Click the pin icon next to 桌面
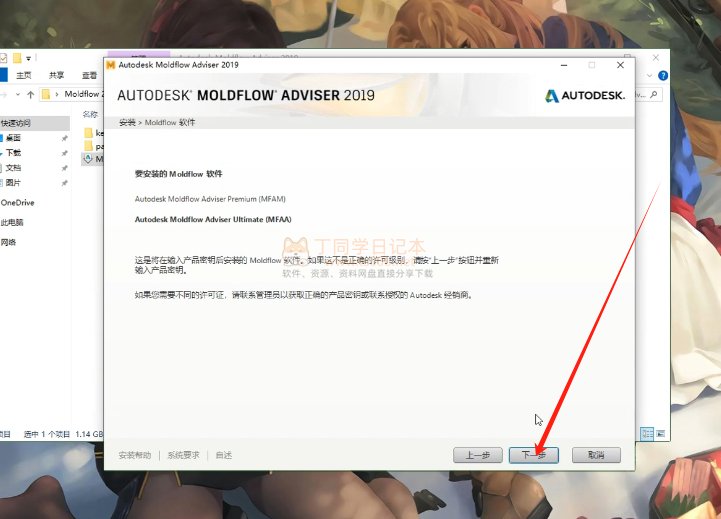Image resolution: width=721 pixels, height=519 pixels. click(x=64, y=138)
